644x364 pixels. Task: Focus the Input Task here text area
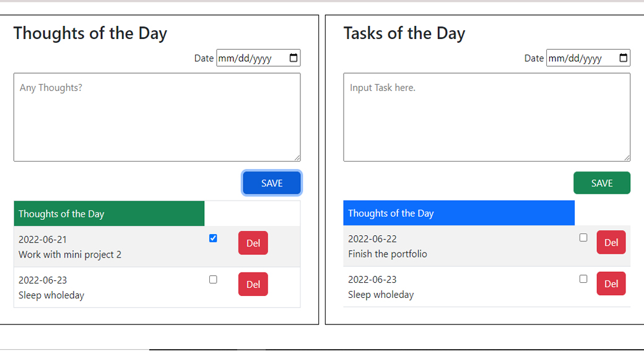(486, 118)
